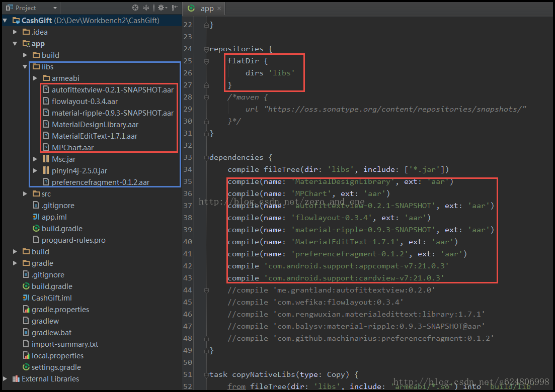Image resolution: width=555 pixels, height=392 pixels.
Task: Select material-ripple-0.9.3-SNAPSHOT.aar file
Action: tap(113, 113)
